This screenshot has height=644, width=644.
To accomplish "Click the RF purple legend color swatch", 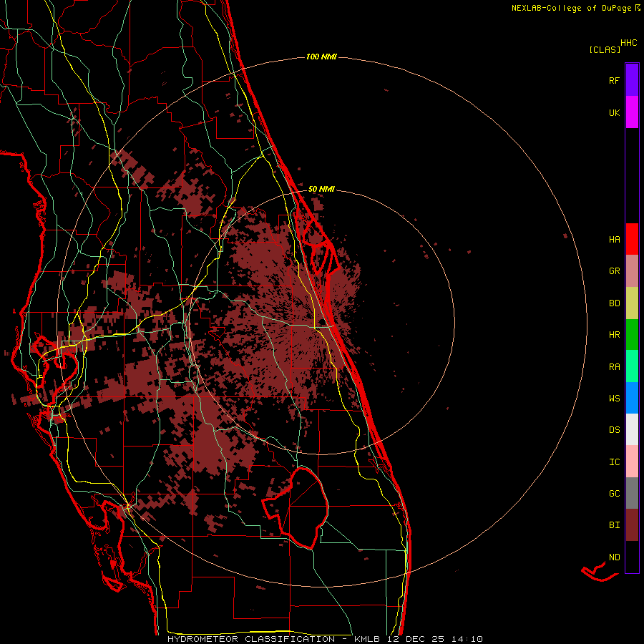I will (632, 79).
